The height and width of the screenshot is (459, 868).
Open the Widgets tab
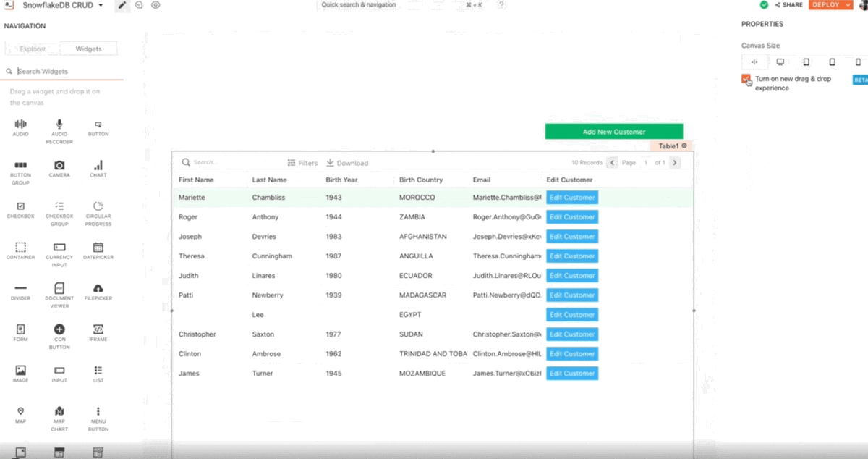tap(88, 49)
